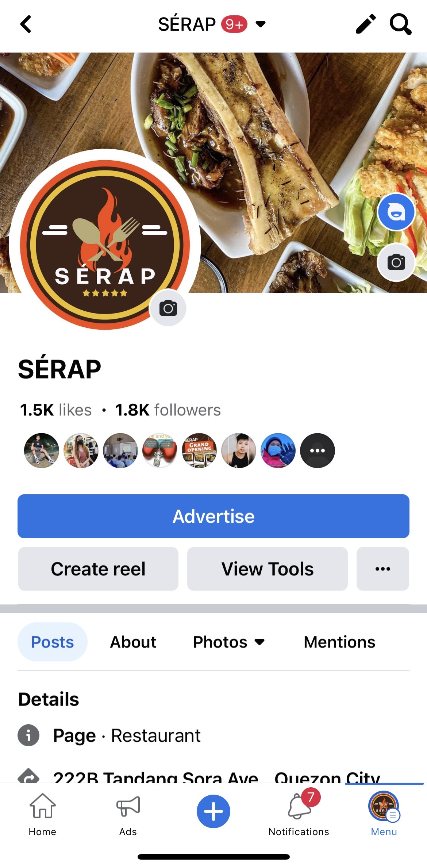Tap the back arrow icon
Screen dimensions: 427x868
pos(26,24)
